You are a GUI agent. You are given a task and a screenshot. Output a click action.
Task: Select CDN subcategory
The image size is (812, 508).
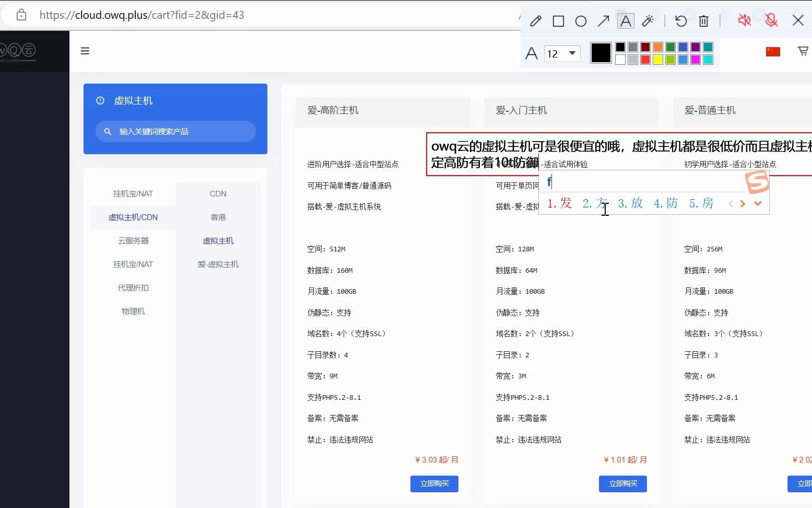pos(218,194)
